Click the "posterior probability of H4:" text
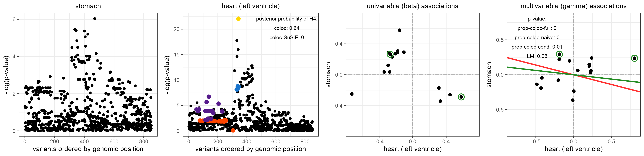This screenshot has height=156, width=644. click(286, 19)
